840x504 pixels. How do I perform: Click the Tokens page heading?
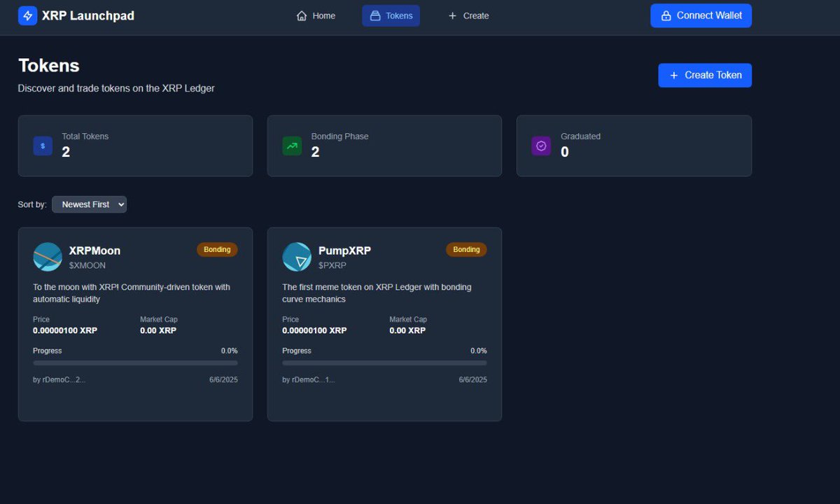(x=49, y=66)
